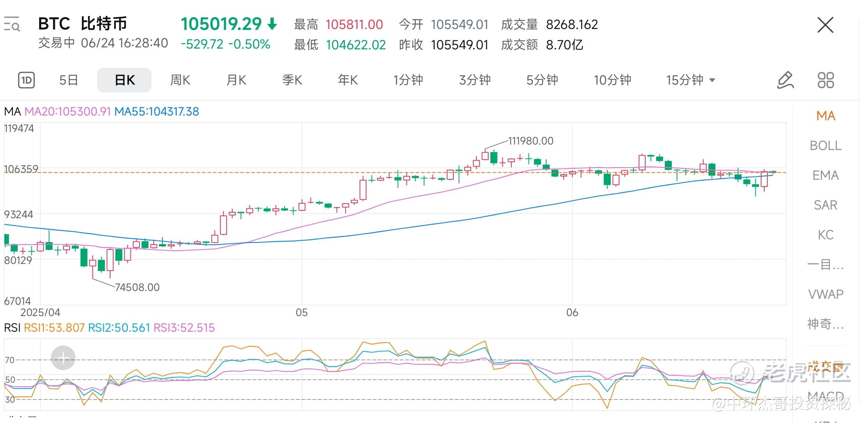Close the chart with X icon
The height and width of the screenshot is (423, 868).
coord(825,25)
